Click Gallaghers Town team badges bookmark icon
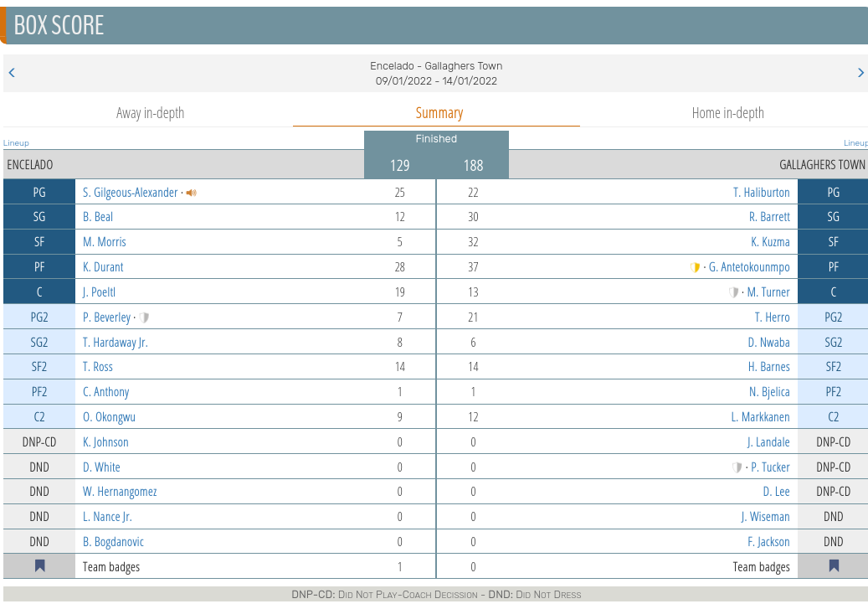 click(x=834, y=565)
